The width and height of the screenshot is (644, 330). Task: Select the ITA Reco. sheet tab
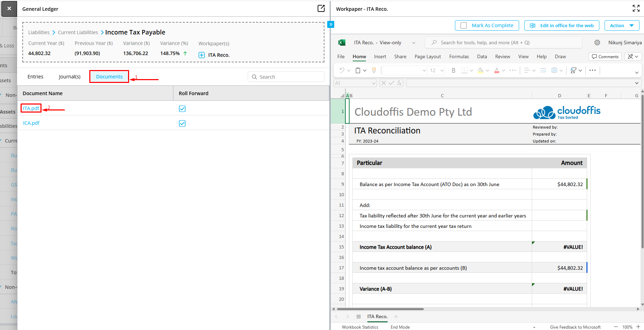(x=377, y=316)
